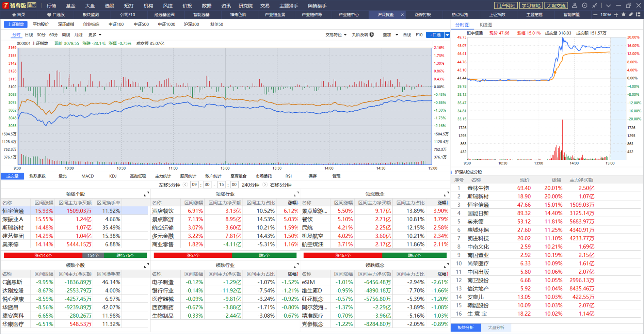
Task: Open the user account icon
Action: coord(575,5)
